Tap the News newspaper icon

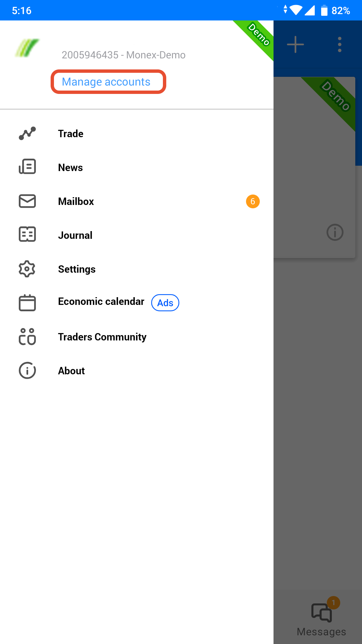(27, 167)
